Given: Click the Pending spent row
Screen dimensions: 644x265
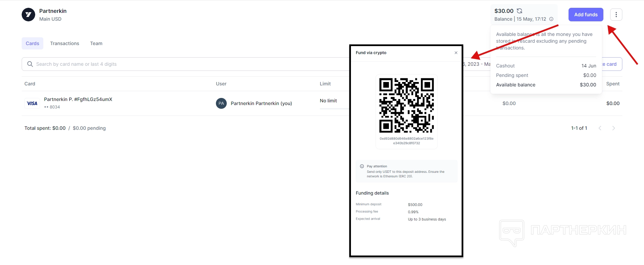Looking at the screenshot, I should click(x=546, y=75).
